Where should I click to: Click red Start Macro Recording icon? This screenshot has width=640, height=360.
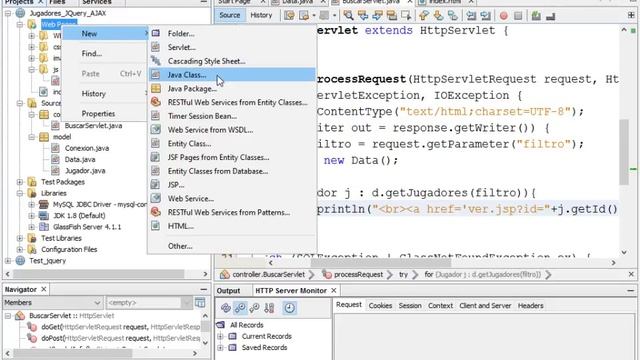(504, 16)
